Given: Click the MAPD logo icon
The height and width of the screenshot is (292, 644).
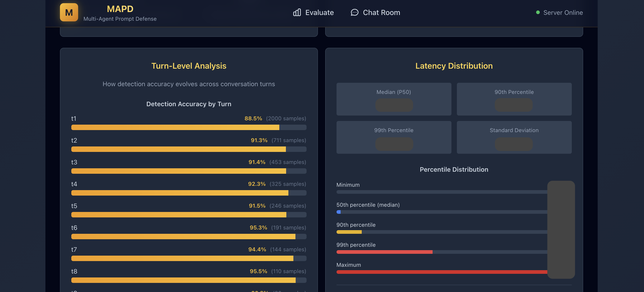Looking at the screenshot, I should coord(69,12).
